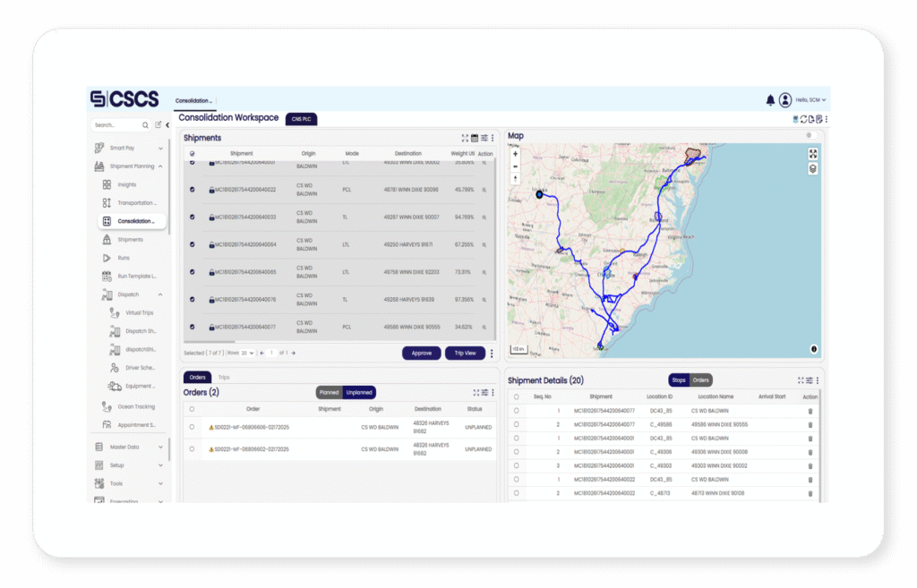This screenshot has height=588, width=917.
Task: Open the notifications bell
Action: tap(770, 99)
